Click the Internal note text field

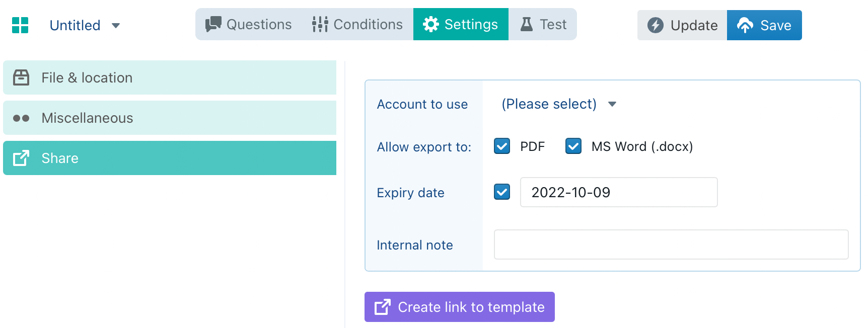(x=671, y=244)
